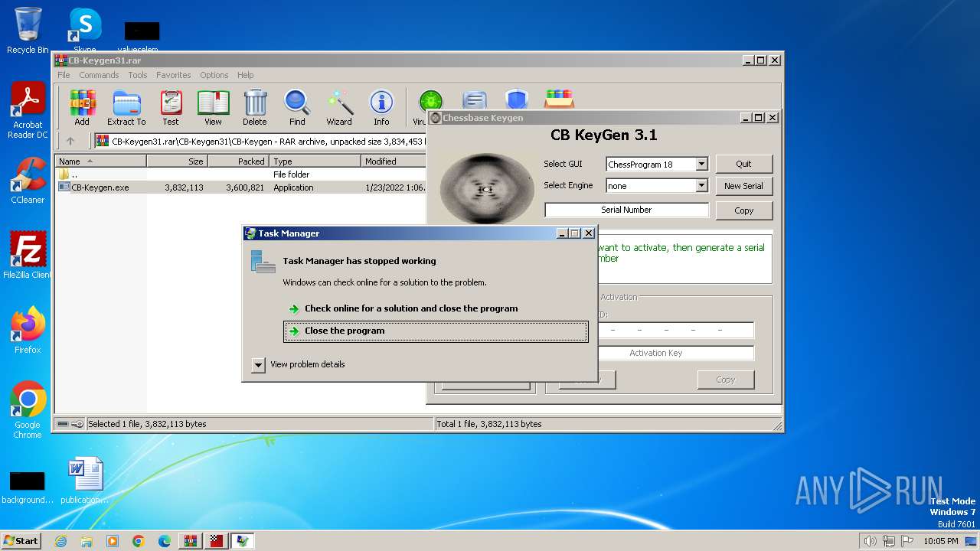This screenshot has height=551, width=980.
Task: Click Chrome icon in the taskbar
Action: pos(139,541)
